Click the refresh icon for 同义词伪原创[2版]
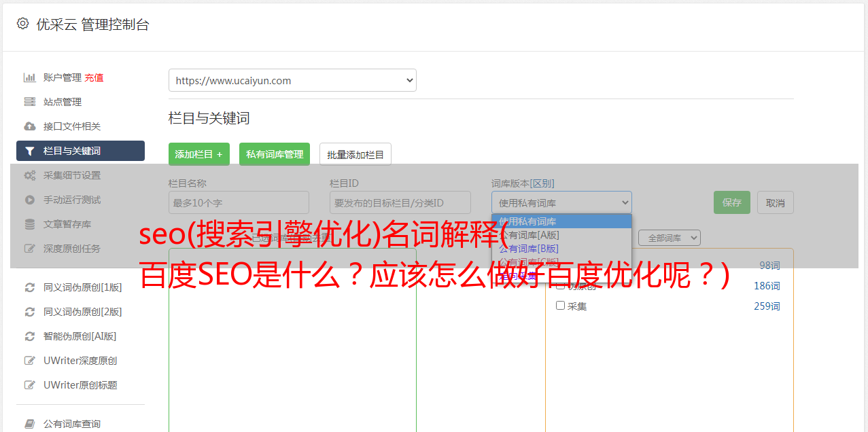 pyautogui.click(x=29, y=312)
